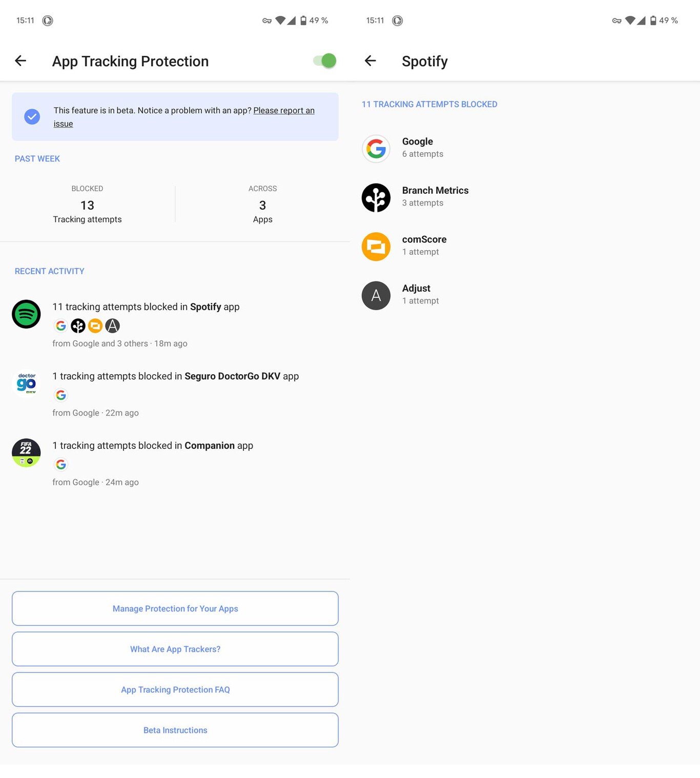Open the Beta Instructions page
The height and width of the screenshot is (778, 700).
[x=175, y=730]
